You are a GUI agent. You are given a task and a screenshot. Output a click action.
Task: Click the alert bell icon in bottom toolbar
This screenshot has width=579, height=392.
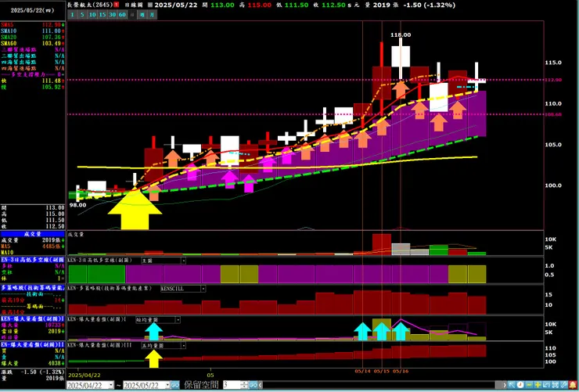click(x=573, y=385)
